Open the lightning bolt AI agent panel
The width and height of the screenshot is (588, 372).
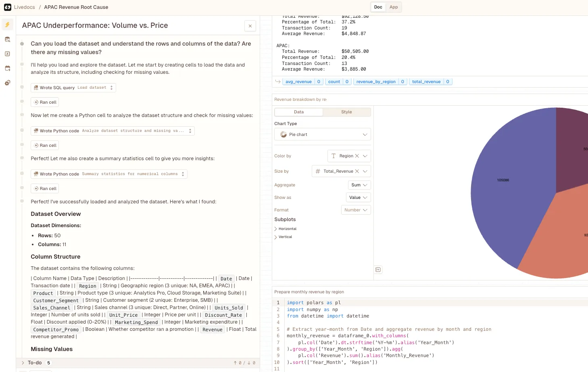click(x=7, y=25)
